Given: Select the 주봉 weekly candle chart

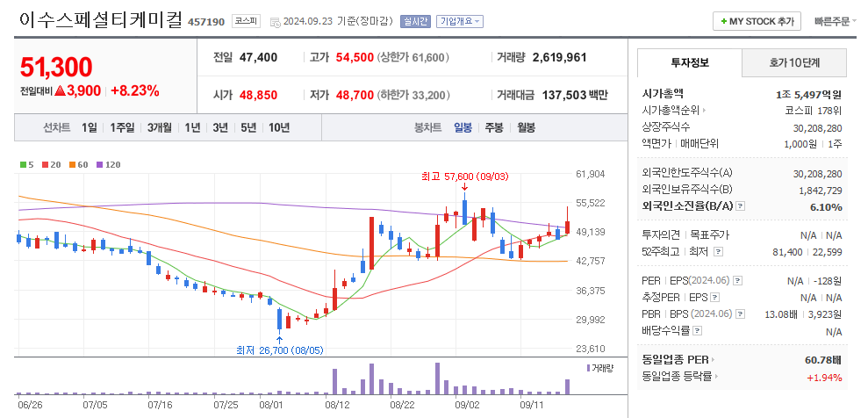Looking at the screenshot, I should pos(494,128).
